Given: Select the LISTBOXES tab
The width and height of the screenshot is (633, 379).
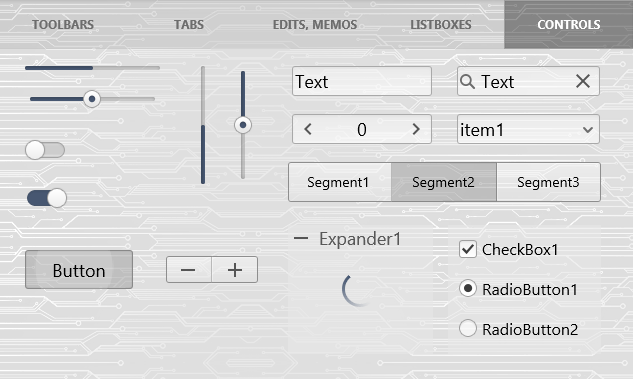Looking at the screenshot, I should pos(441,25).
